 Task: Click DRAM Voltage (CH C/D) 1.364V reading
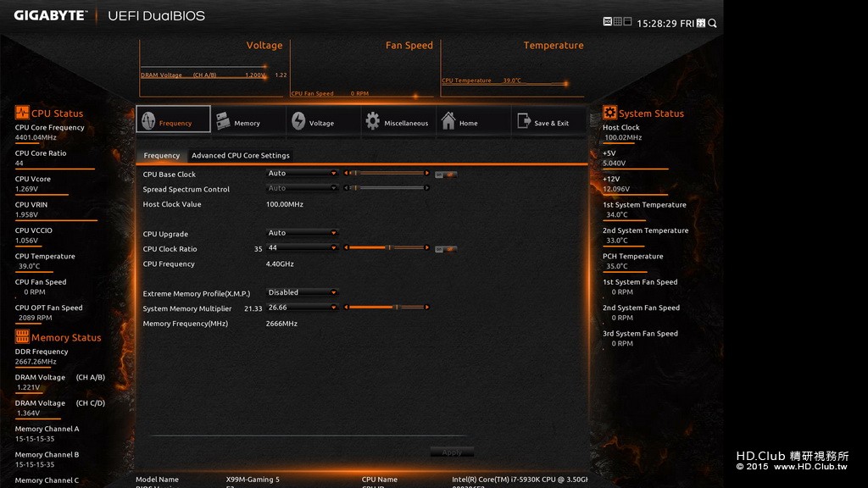coord(28,413)
